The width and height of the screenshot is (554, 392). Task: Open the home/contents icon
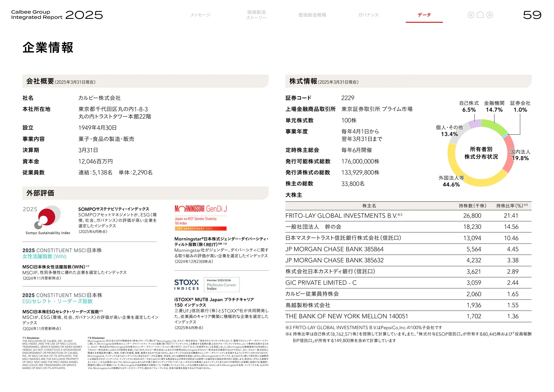pos(480,15)
